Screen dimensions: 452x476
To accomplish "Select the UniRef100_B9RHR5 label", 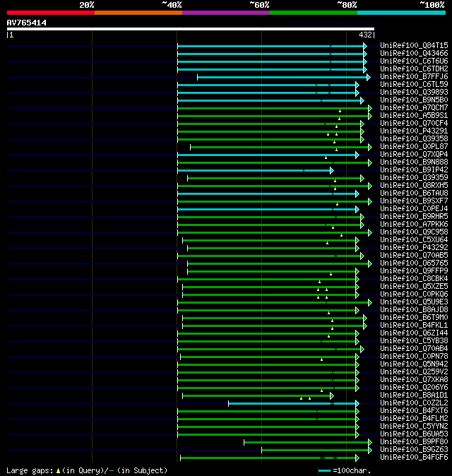I will tap(414, 216).
